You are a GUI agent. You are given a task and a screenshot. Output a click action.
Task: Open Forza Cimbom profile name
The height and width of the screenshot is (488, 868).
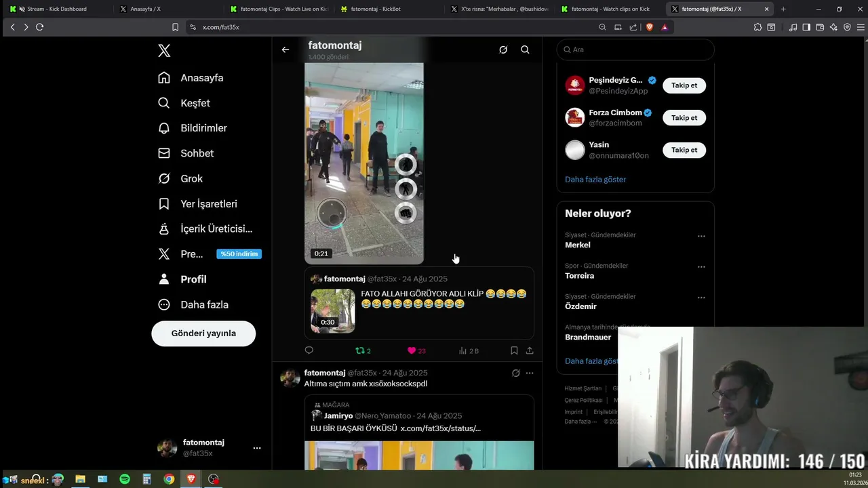click(615, 113)
